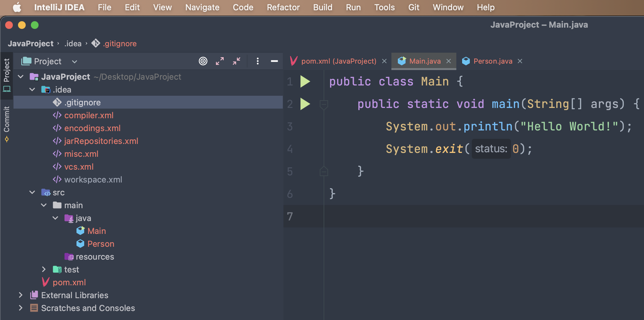Click the "Hello World!" string literal
Image resolution: width=644 pixels, height=320 pixels.
(569, 127)
